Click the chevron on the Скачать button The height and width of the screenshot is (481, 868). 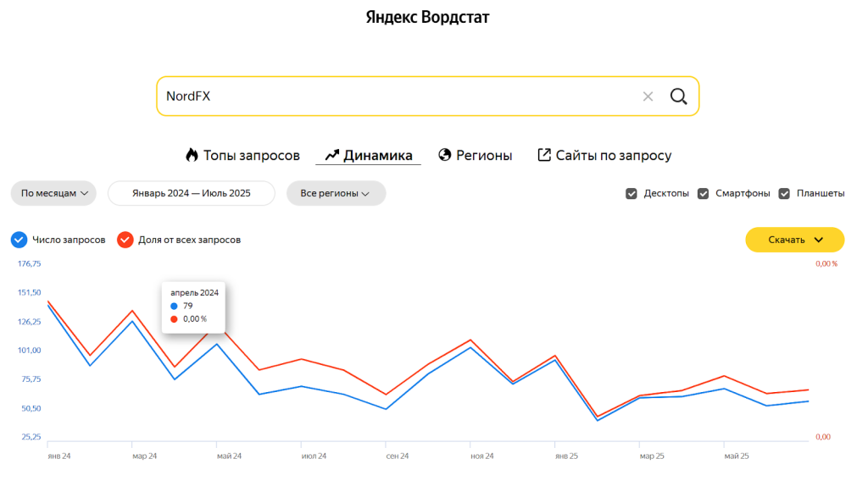click(818, 240)
